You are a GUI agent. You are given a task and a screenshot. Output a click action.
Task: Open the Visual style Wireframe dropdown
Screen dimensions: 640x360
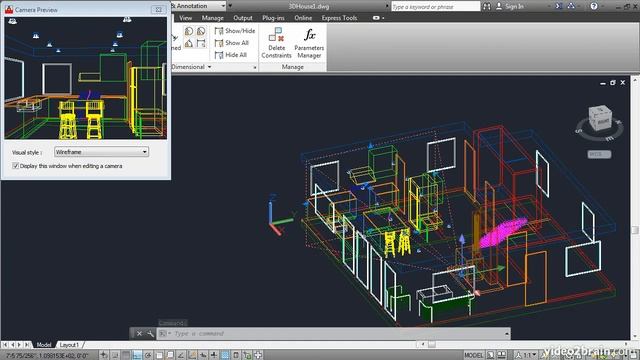tap(101, 152)
